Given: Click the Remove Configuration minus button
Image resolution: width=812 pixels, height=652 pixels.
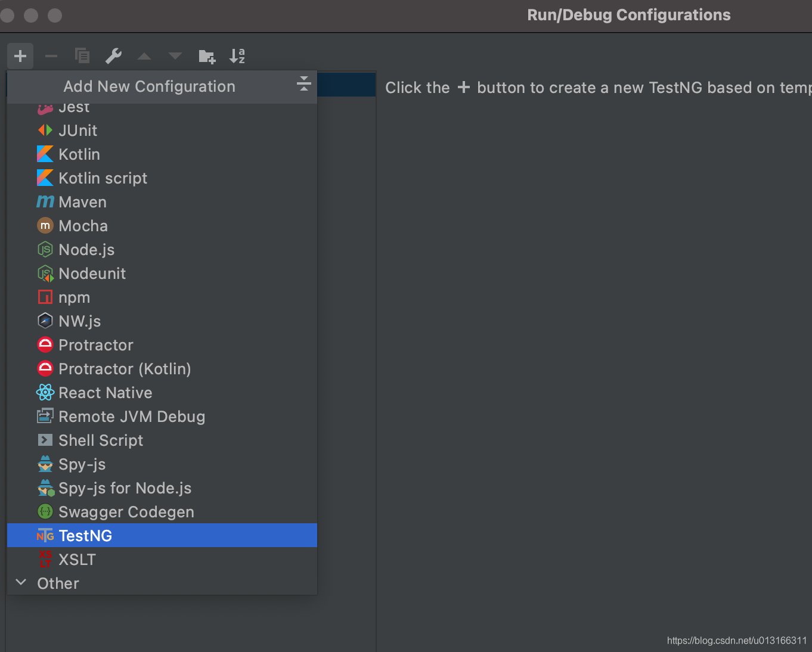Looking at the screenshot, I should (x=51, y=56).
